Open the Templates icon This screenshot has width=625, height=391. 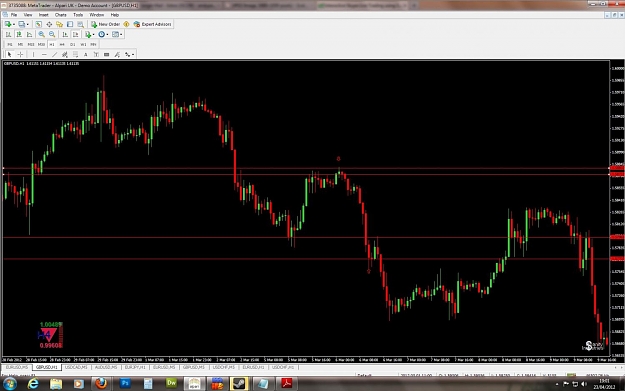tap(115, 34)
